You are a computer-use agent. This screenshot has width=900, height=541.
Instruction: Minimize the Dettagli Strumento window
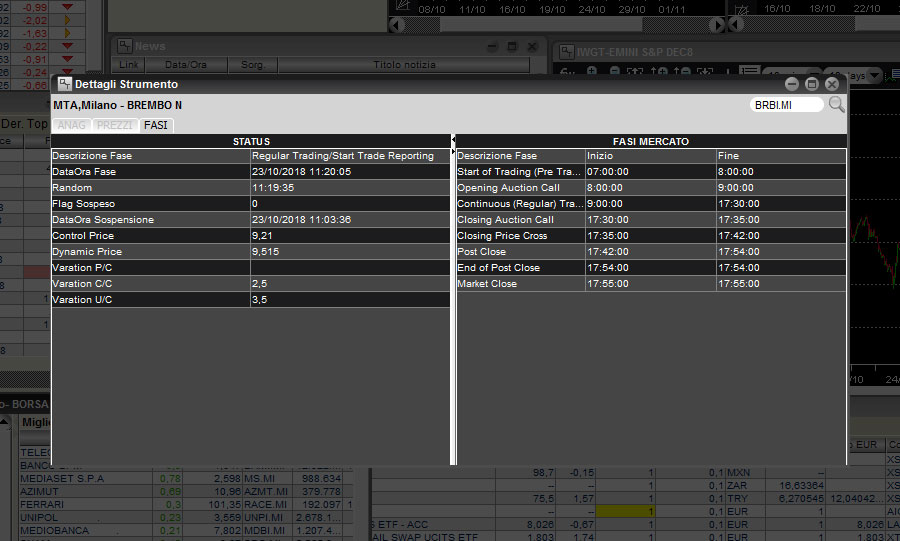click(x=792, y=84)
